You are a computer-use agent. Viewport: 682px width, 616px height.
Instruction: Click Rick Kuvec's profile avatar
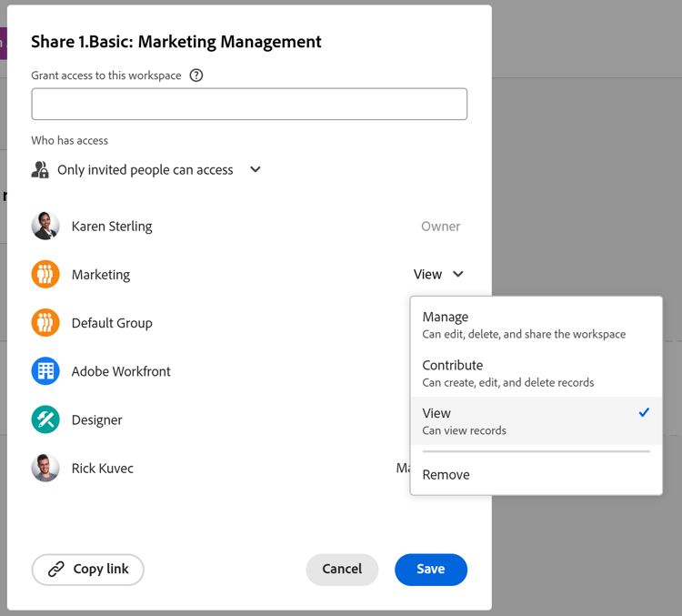tap(45, 469)
